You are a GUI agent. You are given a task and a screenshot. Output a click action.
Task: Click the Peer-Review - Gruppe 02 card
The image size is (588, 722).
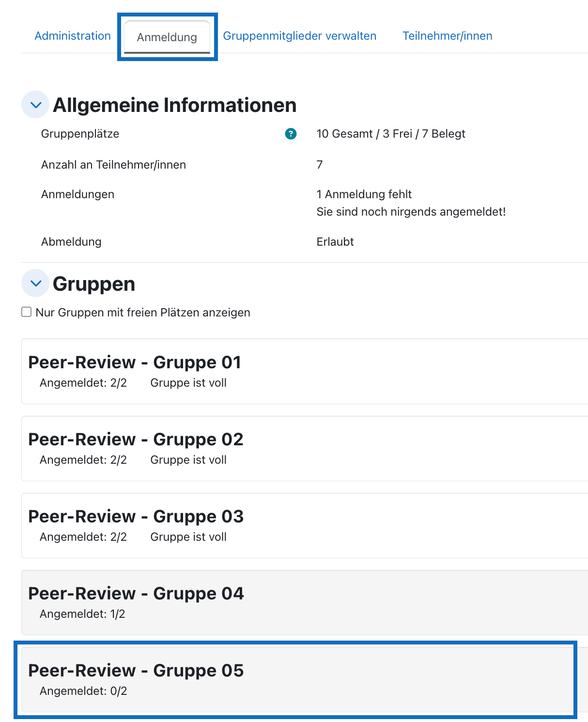tap(305, 448)
